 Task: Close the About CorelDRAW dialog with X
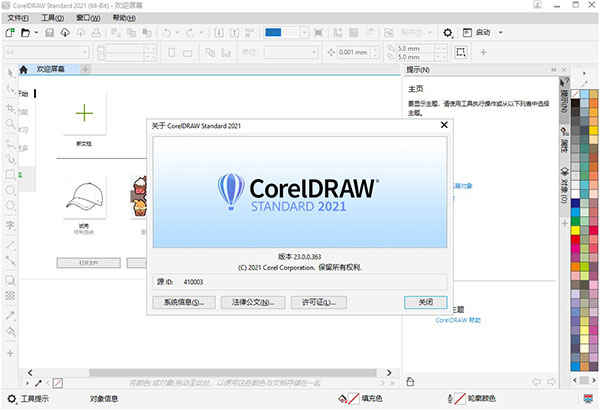coord(444,125)
